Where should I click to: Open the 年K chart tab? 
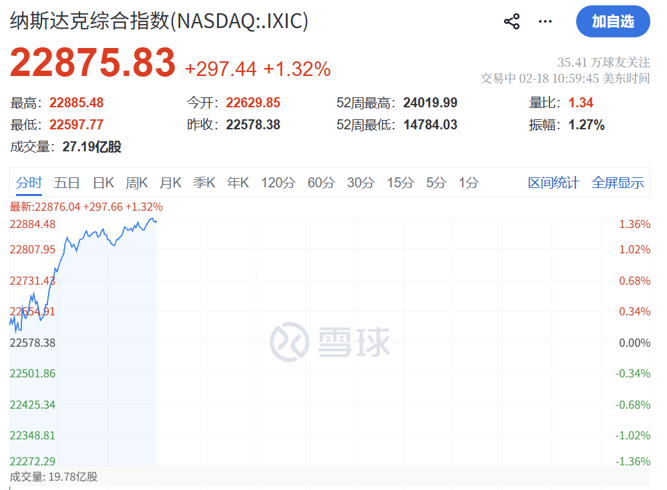237,182
